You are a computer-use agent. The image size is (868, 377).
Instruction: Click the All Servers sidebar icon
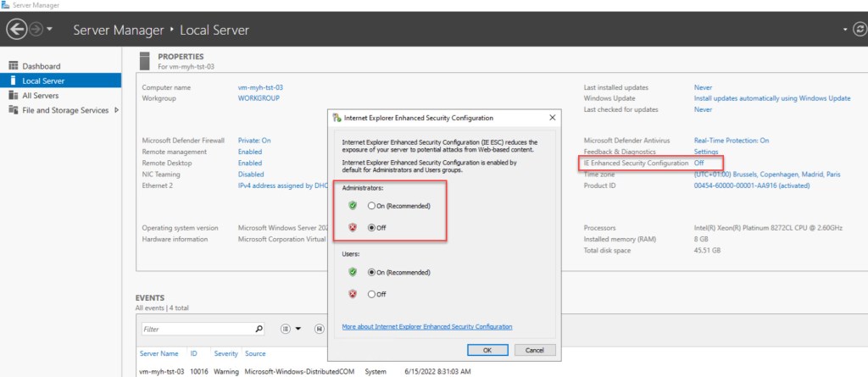coord(14,96)
